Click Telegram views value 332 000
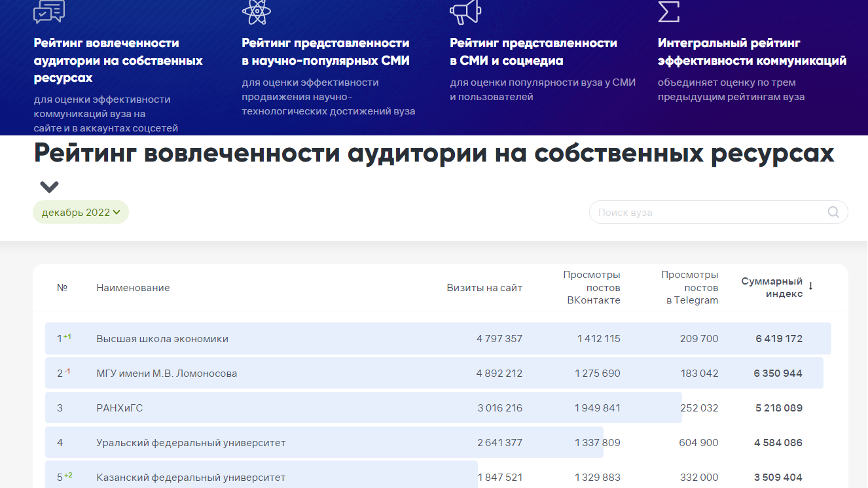The height and width of the screenshot is (488, 868). (x=699, y=478)
